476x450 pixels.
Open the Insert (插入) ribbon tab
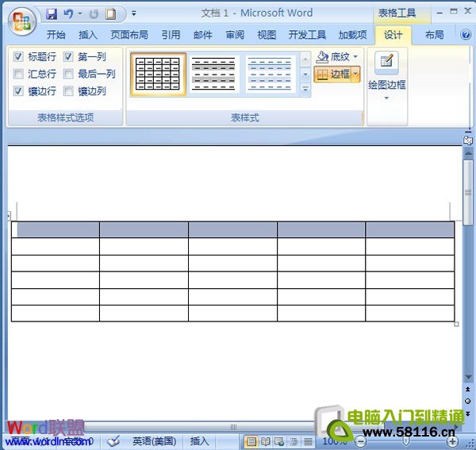(88, 35)
